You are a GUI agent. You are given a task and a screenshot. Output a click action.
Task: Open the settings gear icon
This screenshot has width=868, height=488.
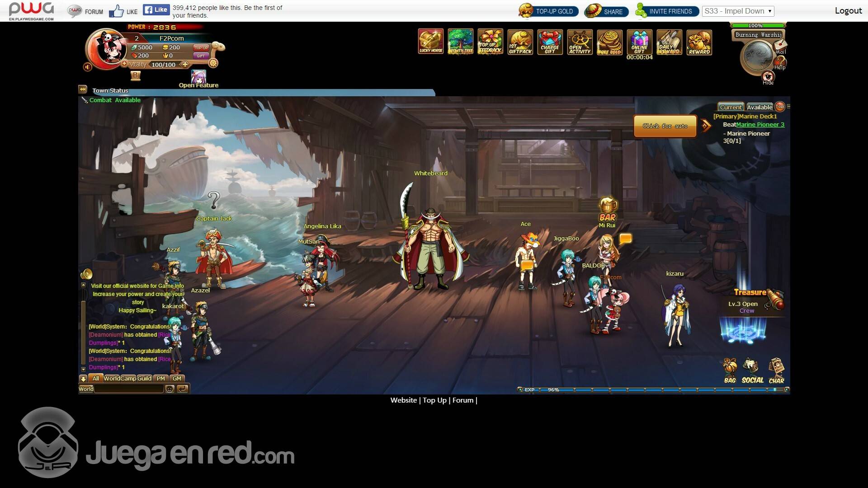(x=213, y=63)
